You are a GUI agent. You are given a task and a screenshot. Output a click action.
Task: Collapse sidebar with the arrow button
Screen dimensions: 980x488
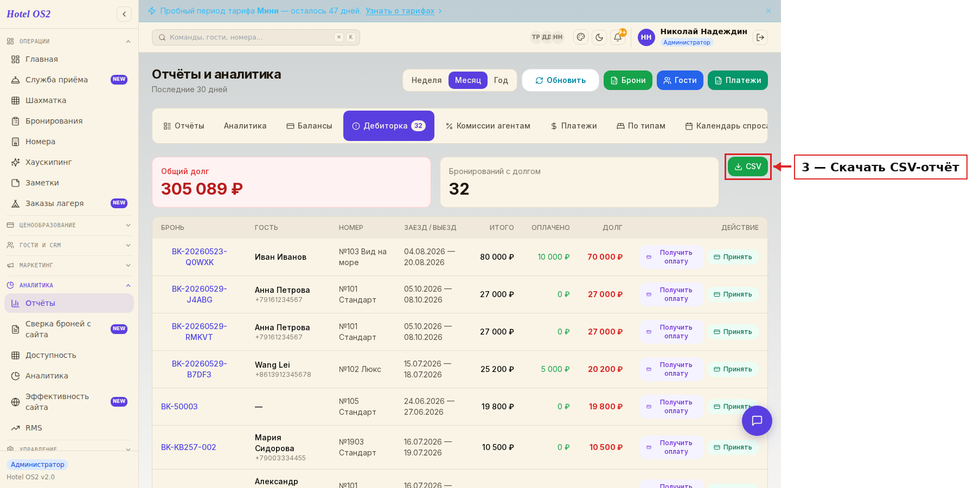click(124, 14)
